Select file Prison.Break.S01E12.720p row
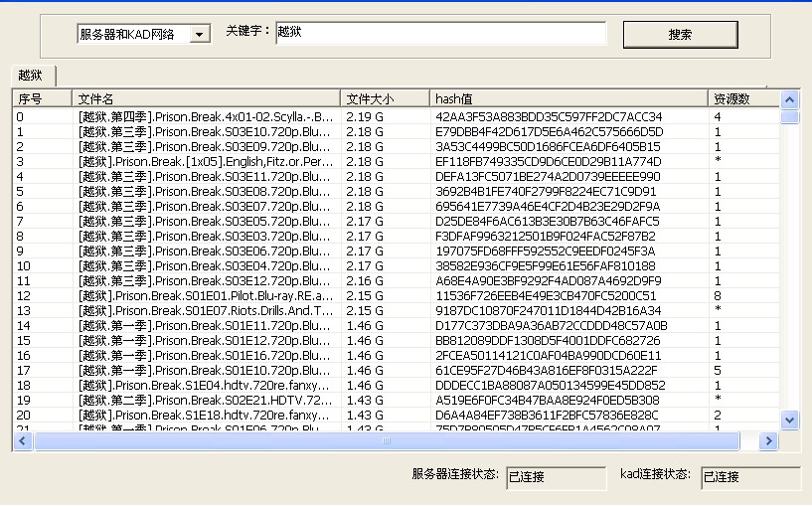Viewport: 812px width, 505px height. point(396,340)
